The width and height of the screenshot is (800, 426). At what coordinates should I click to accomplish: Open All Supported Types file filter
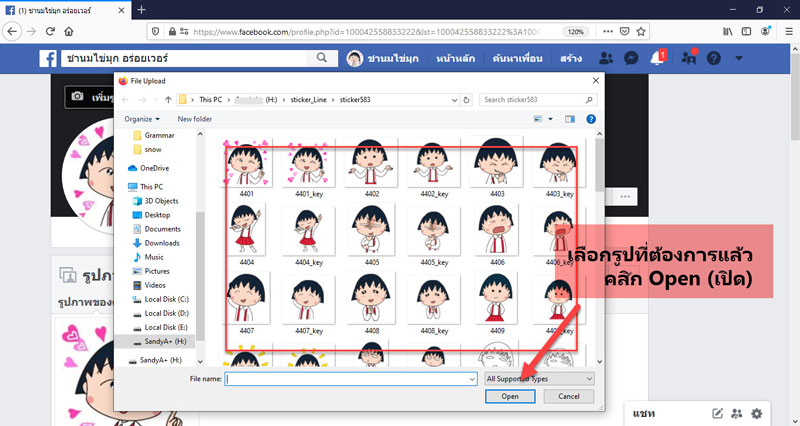click(539, 379)
